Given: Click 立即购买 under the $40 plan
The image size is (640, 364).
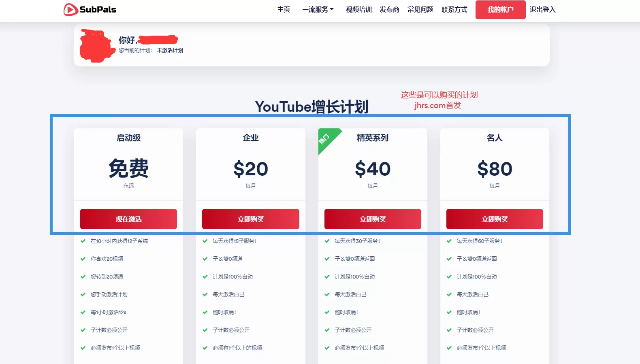Looking at the screenshot, I should pyautogui.click(x=373, y=219).
